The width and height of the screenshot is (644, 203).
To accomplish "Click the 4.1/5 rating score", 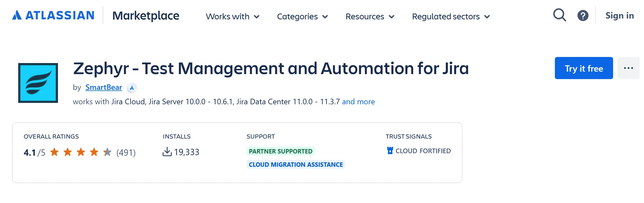I will coord(34,152).
